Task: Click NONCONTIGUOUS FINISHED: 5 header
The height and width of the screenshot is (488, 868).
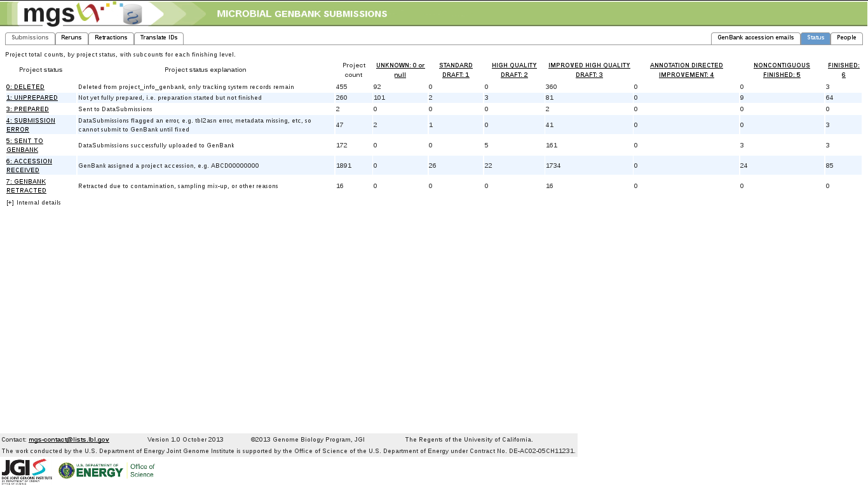Action: (x=782, y=70)
